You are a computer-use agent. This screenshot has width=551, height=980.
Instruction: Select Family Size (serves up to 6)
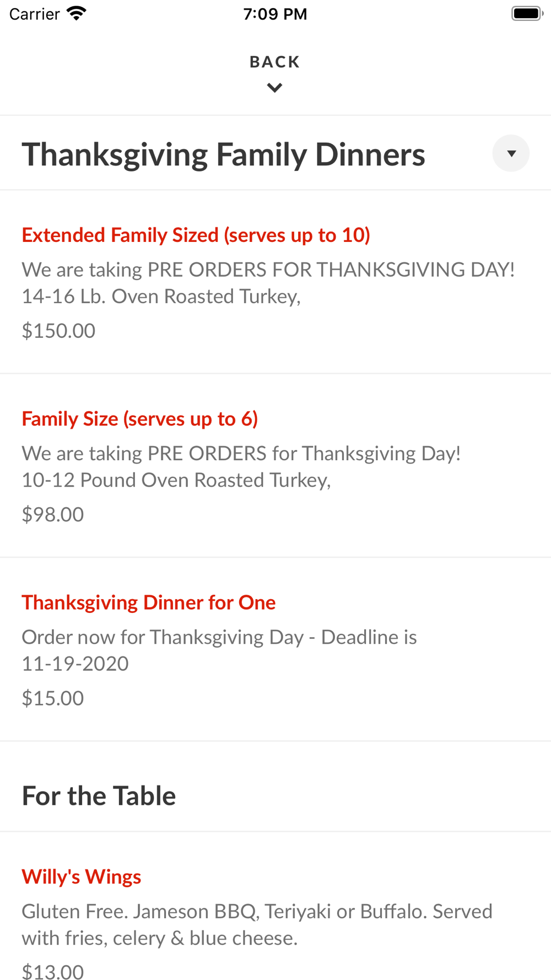click(139, 419)
